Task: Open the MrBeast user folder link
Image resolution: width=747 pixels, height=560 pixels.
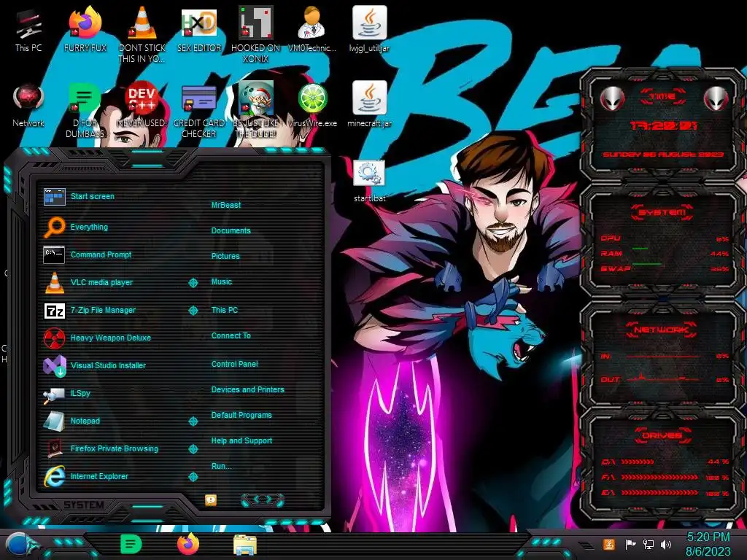Action: pos(226,205)
